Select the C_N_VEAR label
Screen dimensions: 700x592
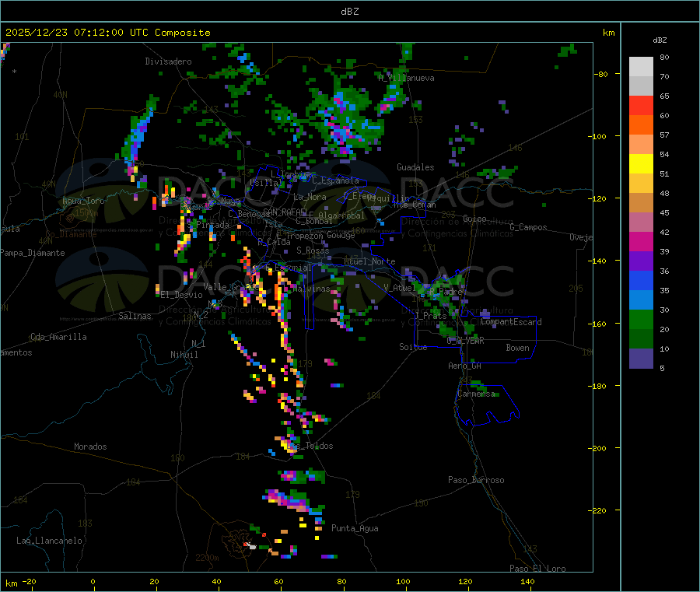pos(465,341)
